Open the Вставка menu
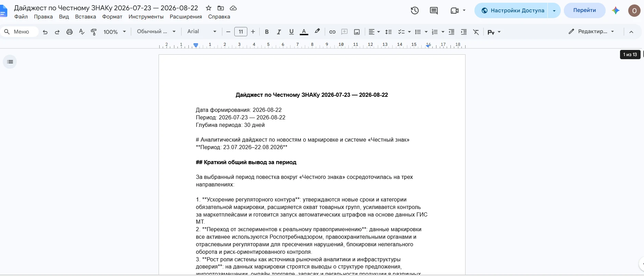This screenshot has width=644, height=276. click(x=86, y=17)
